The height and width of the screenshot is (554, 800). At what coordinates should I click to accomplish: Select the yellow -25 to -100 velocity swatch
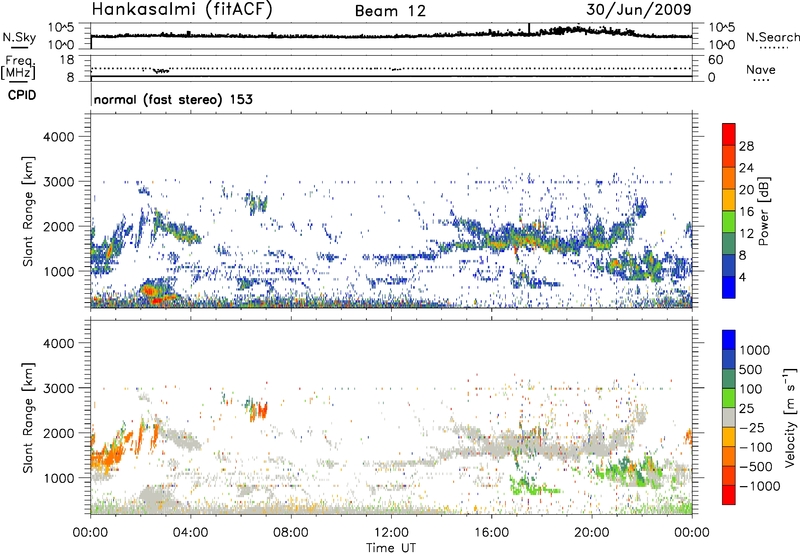729,437
